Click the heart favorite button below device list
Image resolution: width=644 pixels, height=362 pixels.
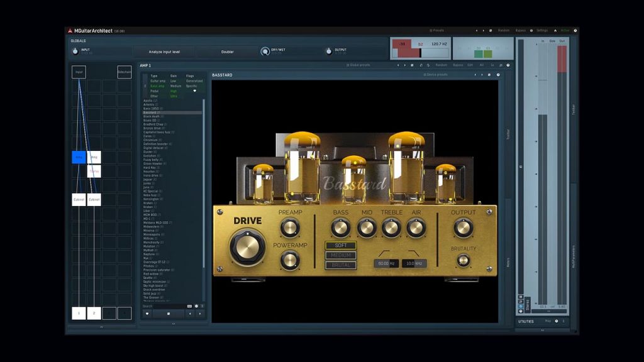tap(147, 314)
